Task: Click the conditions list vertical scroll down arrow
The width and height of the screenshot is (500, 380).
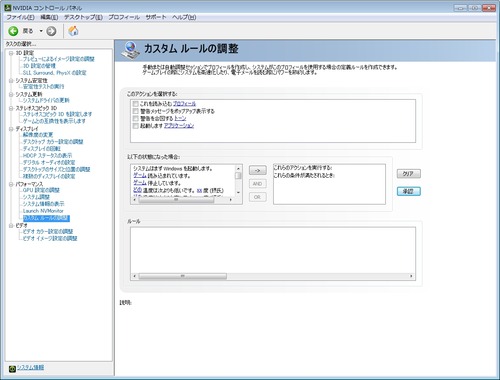Action: click(x=238, y=193)
